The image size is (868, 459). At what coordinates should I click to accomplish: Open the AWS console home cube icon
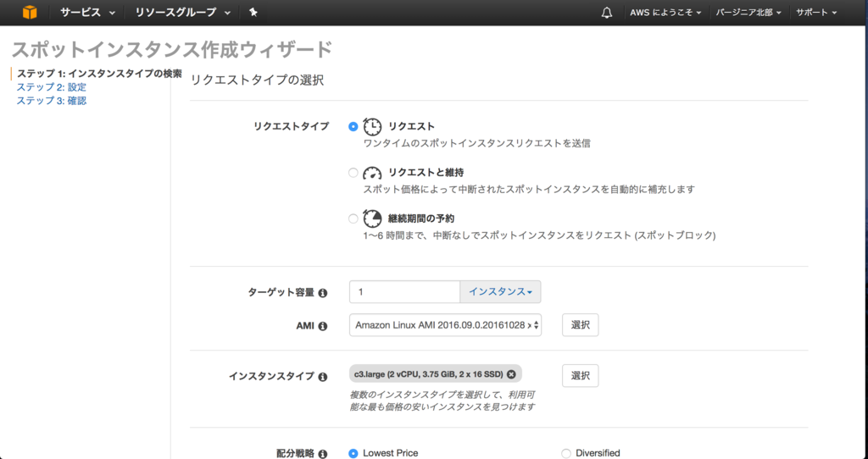[x=30, y=12]
